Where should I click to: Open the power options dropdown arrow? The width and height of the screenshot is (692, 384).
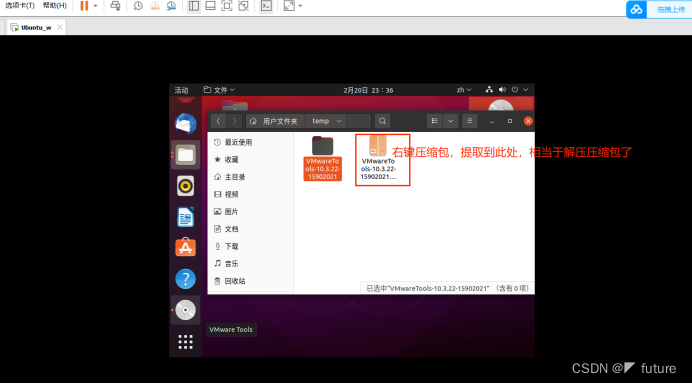95,6
